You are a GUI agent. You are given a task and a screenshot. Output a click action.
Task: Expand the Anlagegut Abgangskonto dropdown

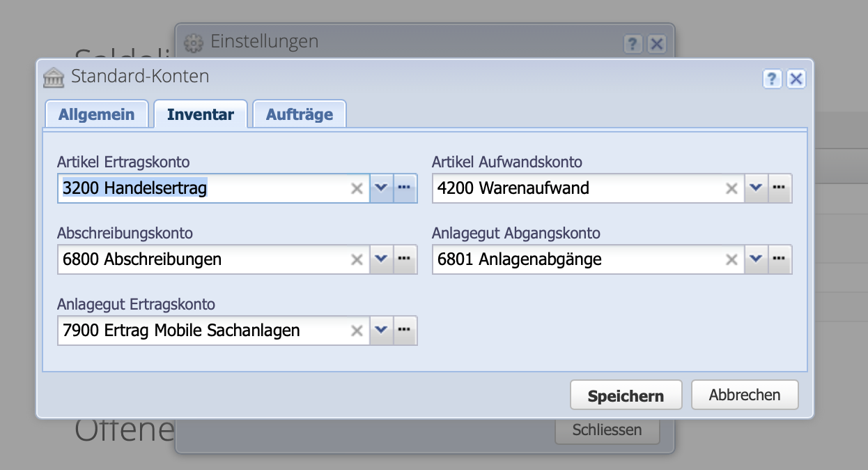[757, 259]
